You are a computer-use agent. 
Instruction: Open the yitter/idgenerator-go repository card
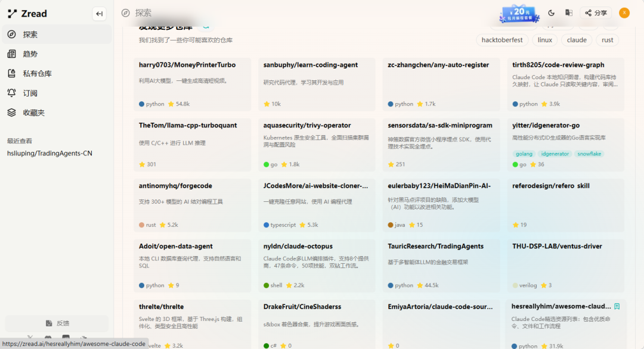(x=565, y=145)
